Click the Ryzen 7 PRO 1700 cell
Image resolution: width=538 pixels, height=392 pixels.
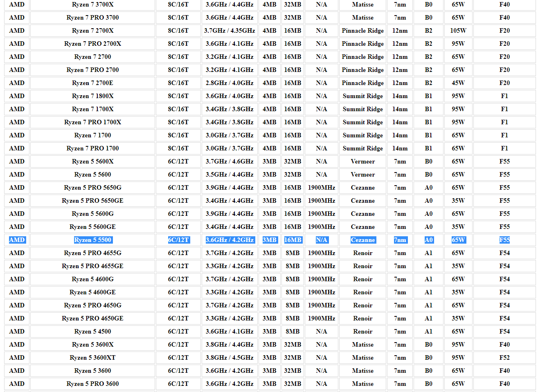(x=93, y=148)
